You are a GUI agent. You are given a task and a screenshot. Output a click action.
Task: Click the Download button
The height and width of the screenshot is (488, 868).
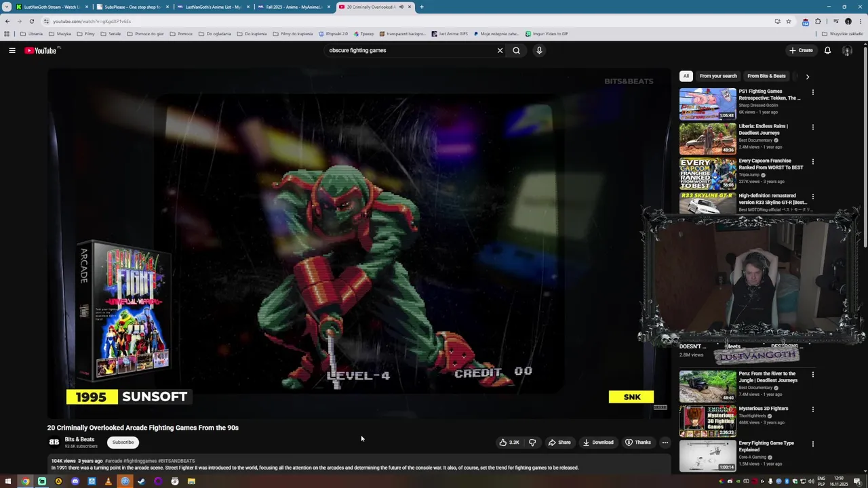click(x=598, y=443)
